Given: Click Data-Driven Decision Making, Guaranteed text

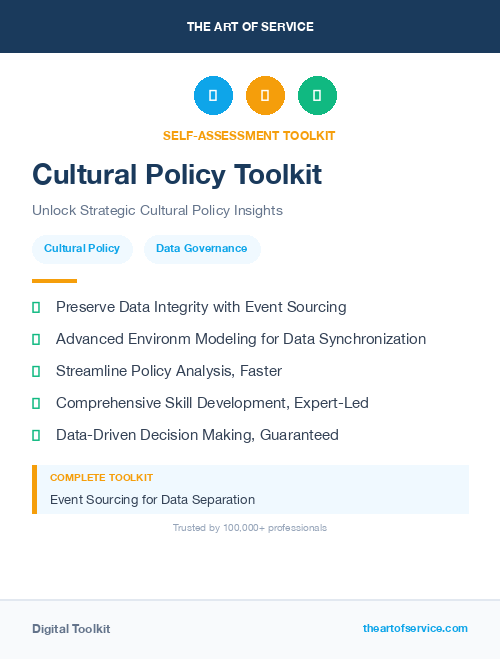Looking at the screenshot, I should [x=197, y=435].
